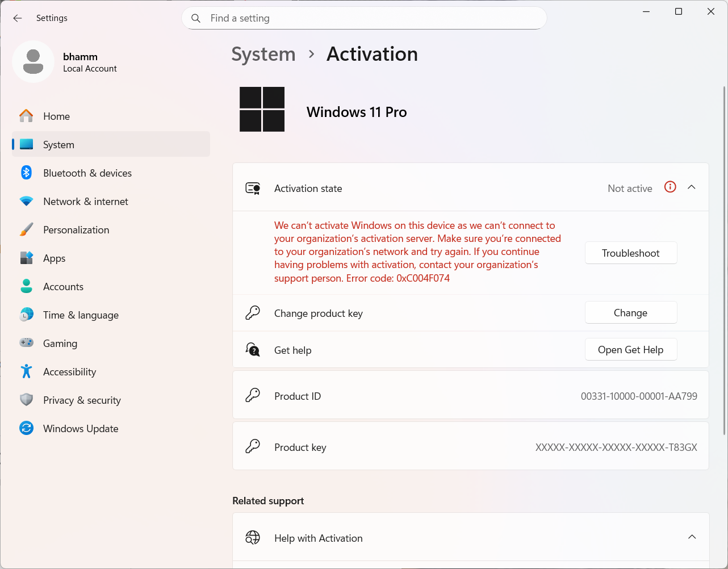
Task: Click the Related support heading
Action: (268, 501)
